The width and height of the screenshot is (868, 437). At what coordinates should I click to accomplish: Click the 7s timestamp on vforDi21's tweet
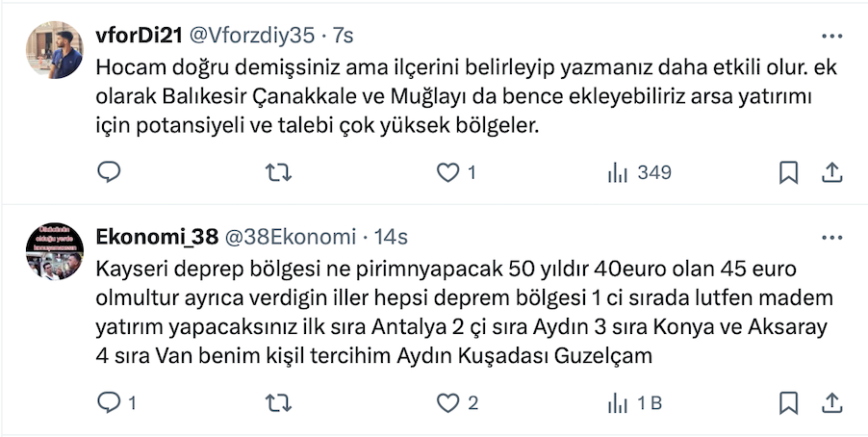pyautogui.click(x=344, y=36)
